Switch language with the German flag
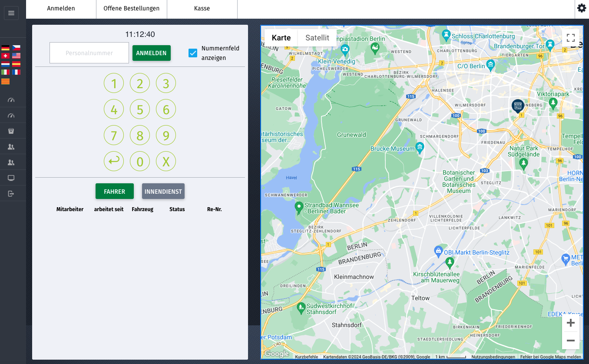Image resolution: width=589 pixels, height=364 pixels. (x=6, y=48)
